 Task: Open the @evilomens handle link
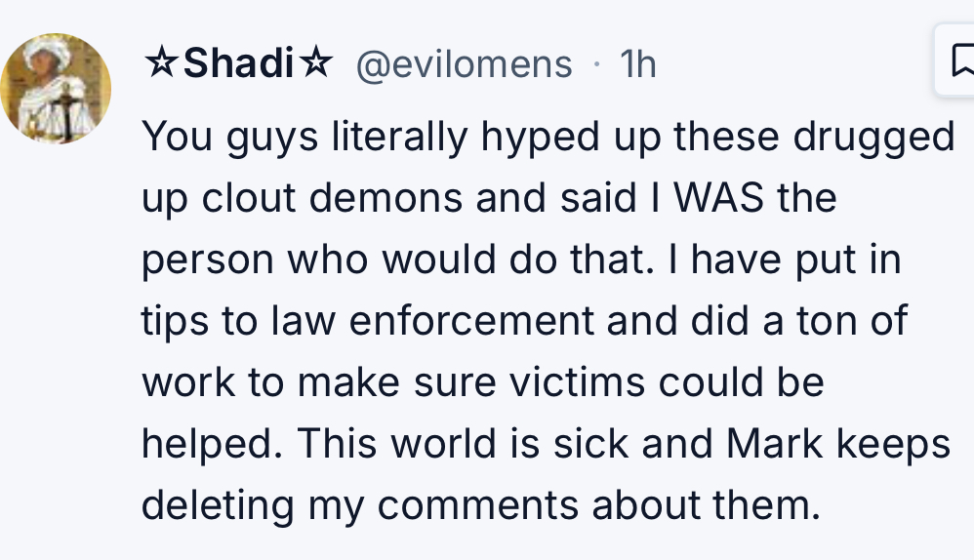(464, 64)
